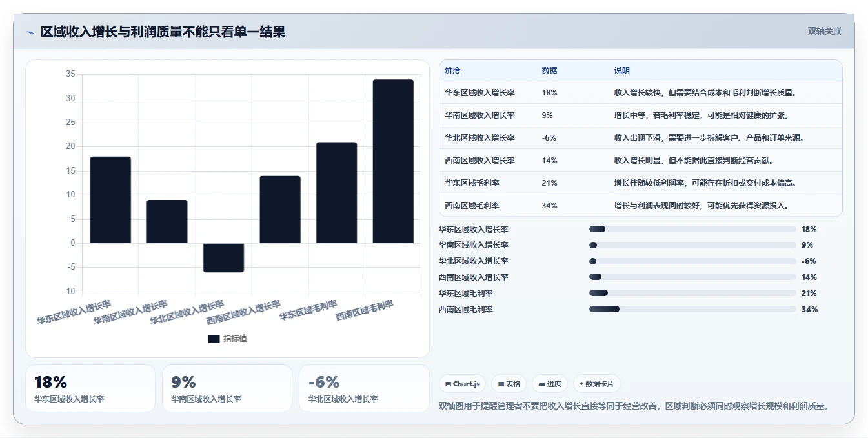868x438 pixels.
Task: Click the y-axis label 35
Action: (x=70, y=75)
